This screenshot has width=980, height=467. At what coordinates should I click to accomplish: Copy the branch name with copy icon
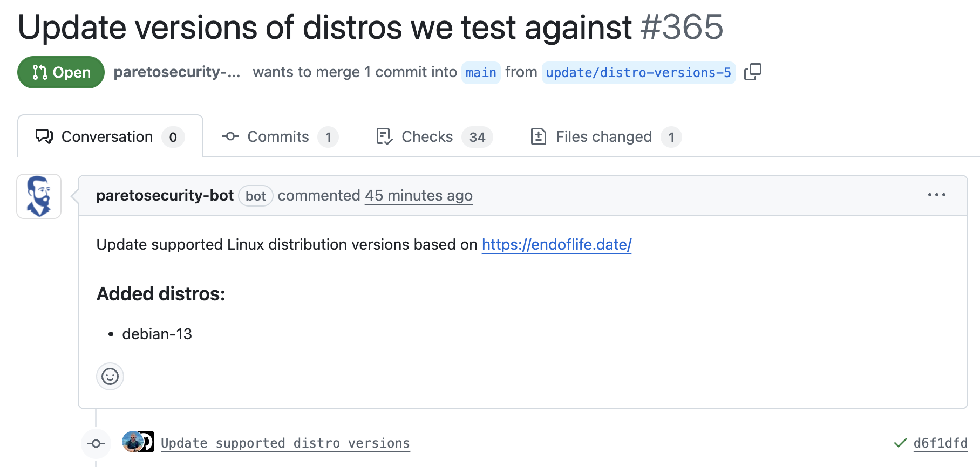point(752,72)
